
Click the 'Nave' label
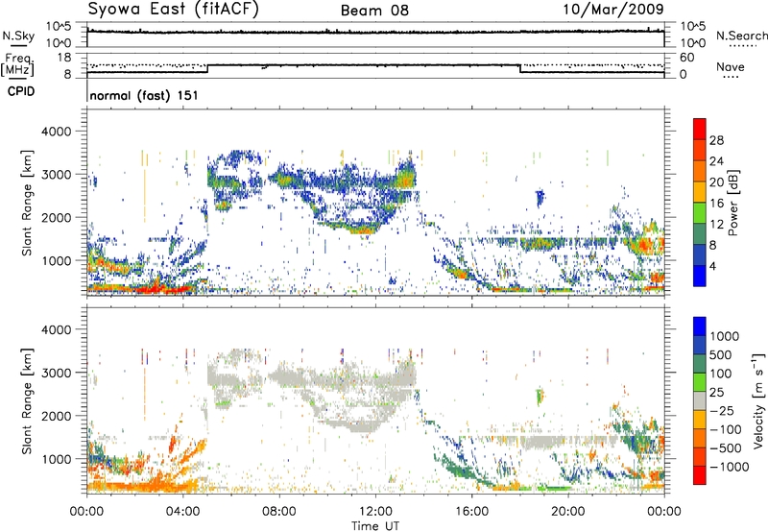pos(731,66)
